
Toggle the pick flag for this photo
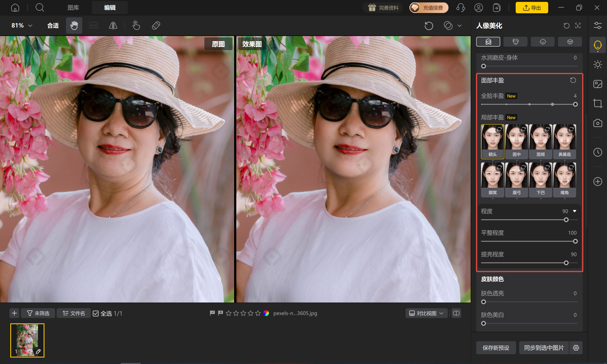[212, 313]
